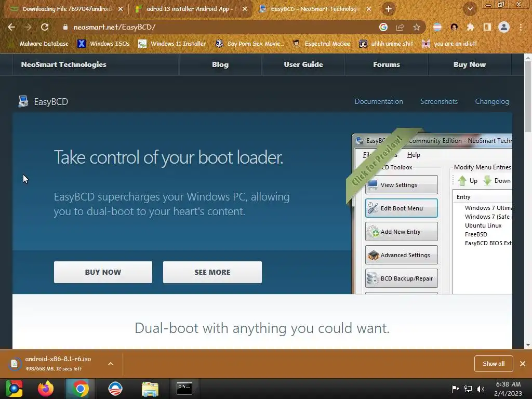Open Firefox from the taskbar
Screen dimensions: 532x399
click(x=46, y=389)
